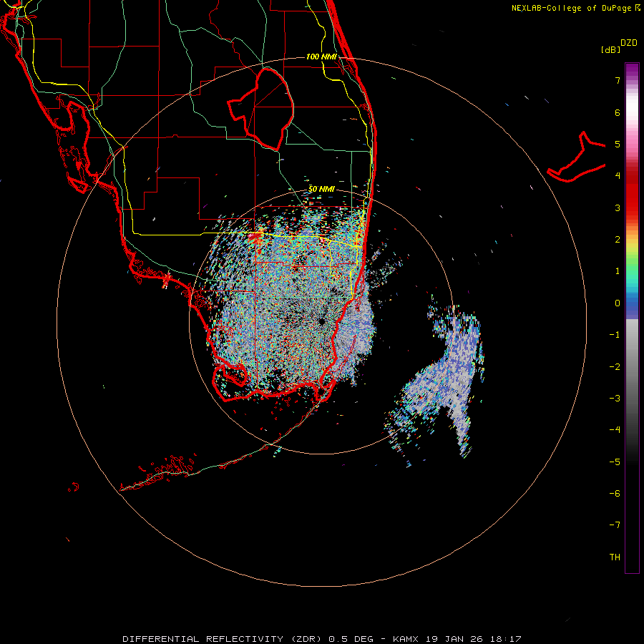Viewport: 644px width, 644px height.
Task: Select the -6 tick label on the scale
Action: (615, 493)
